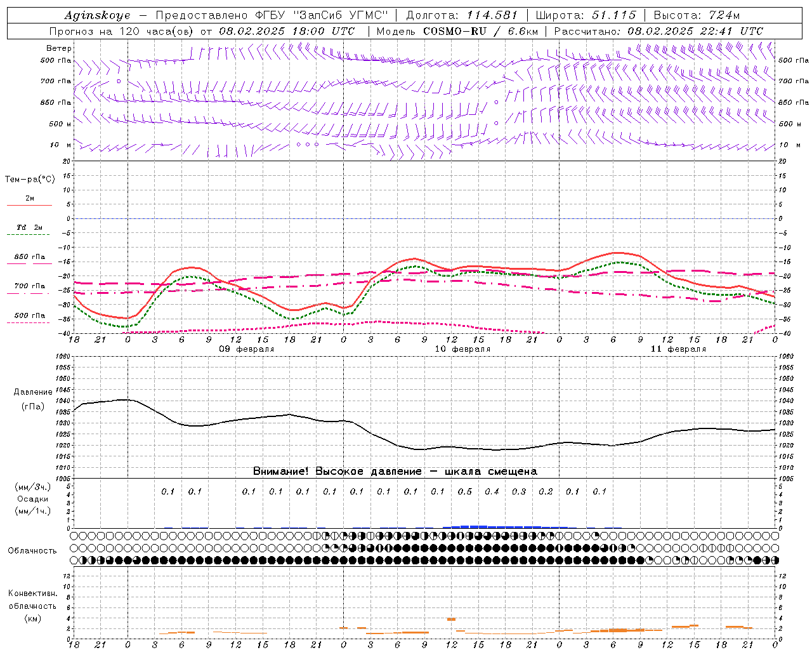Click forecast start 08.02.2025 18:00 UTC
812x650 pixels.
pyautogui.click(x=287, y=31)
